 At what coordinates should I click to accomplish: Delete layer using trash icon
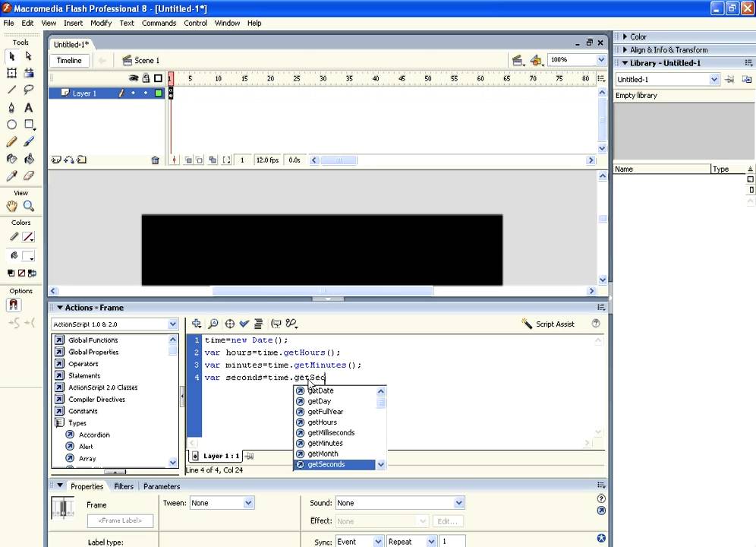coord(156,160)
